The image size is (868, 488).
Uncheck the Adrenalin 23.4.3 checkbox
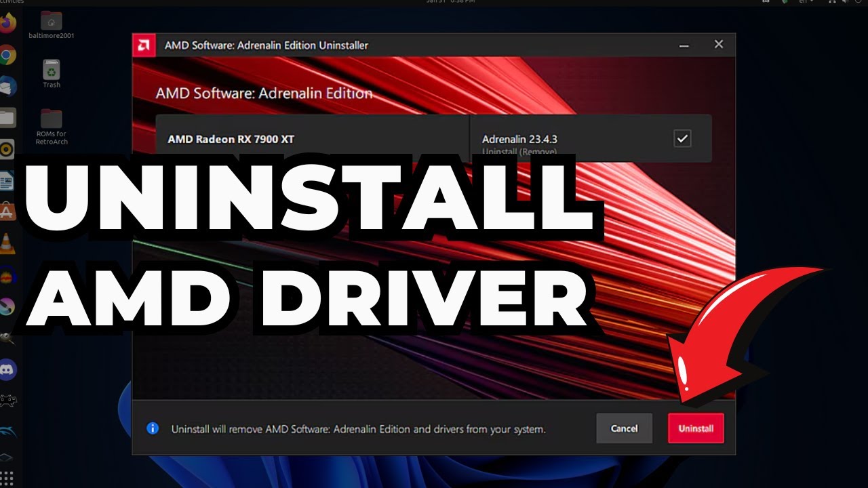coord(682,138)
